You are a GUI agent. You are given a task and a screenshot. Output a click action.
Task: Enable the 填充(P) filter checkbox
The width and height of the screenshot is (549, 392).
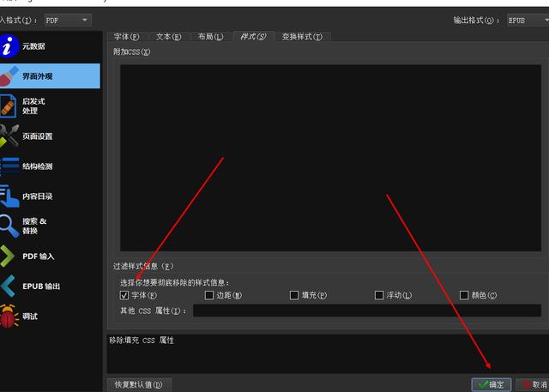click(294, 295)
